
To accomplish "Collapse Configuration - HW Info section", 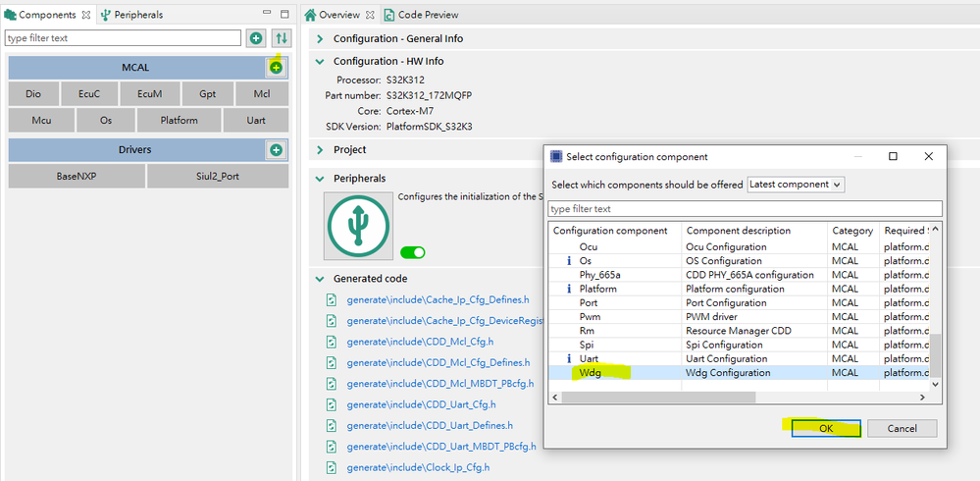I will coord(320,61).
